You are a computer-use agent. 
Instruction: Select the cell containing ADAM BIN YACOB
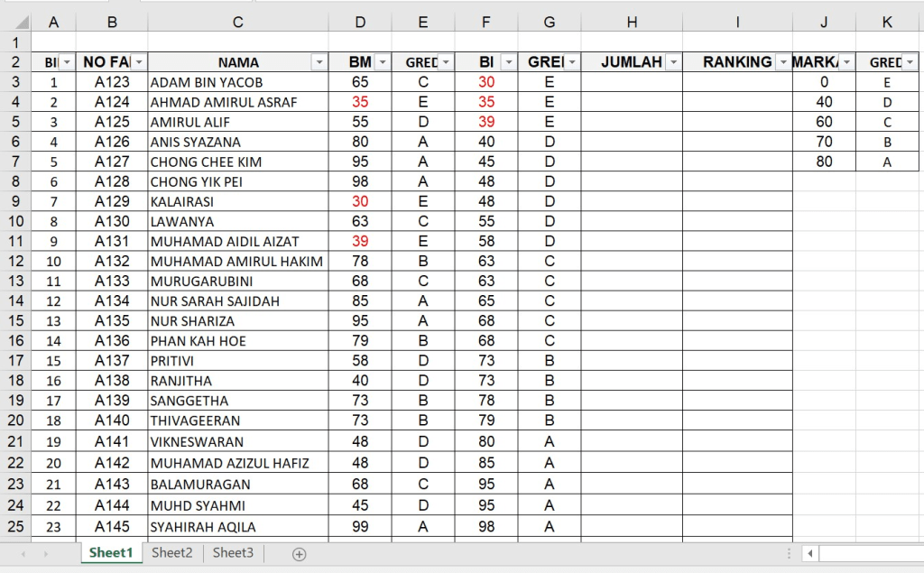(238, 82)
